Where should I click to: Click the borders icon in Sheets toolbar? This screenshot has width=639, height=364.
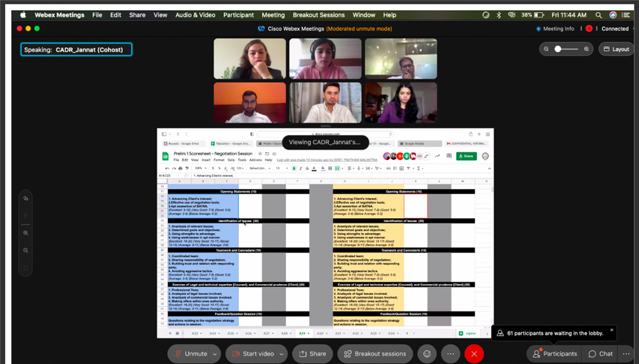point(330,168)
